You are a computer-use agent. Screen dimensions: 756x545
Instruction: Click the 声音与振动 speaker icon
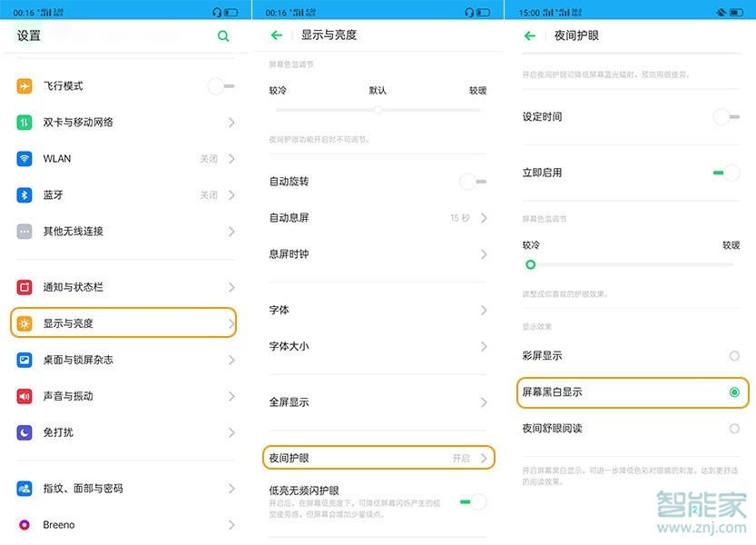coord(25,396)
